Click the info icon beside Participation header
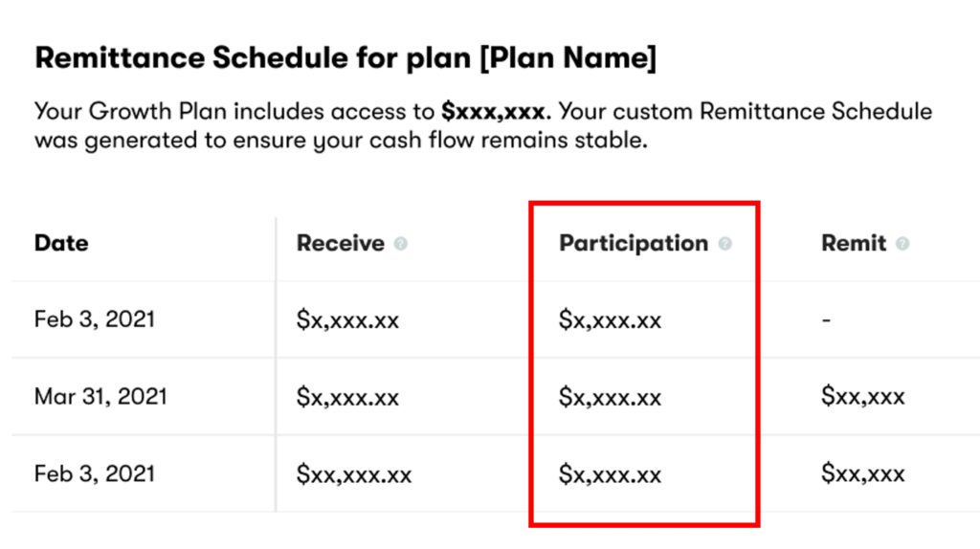The height and width of the screenshot is (549, 980). (724, 244)
